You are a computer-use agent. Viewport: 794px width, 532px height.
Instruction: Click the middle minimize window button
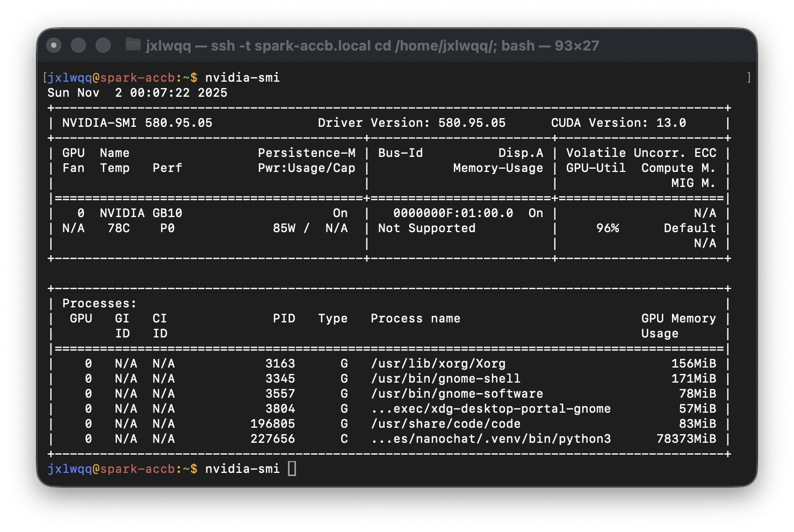[78, 46]
